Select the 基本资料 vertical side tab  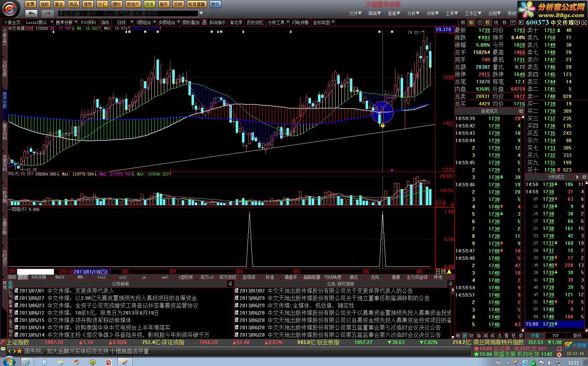coord(5,131)
